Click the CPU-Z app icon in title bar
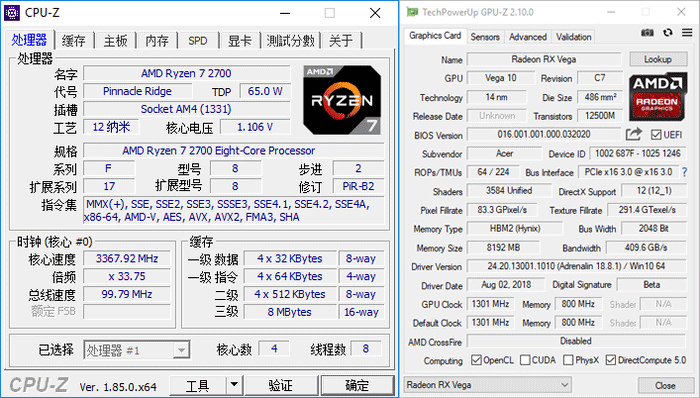The image size is (700, 398). (x=12, y=12)
